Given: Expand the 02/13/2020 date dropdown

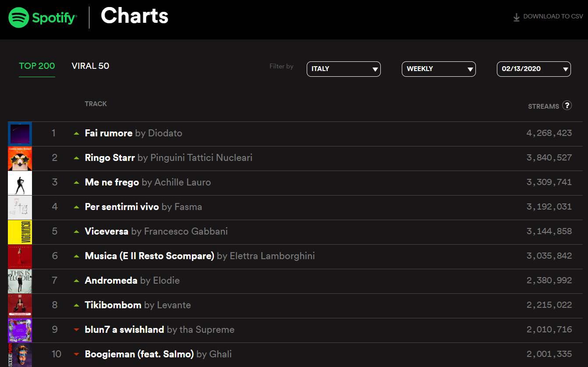Looking at the screenshot, I should click(x=534, y=69).
